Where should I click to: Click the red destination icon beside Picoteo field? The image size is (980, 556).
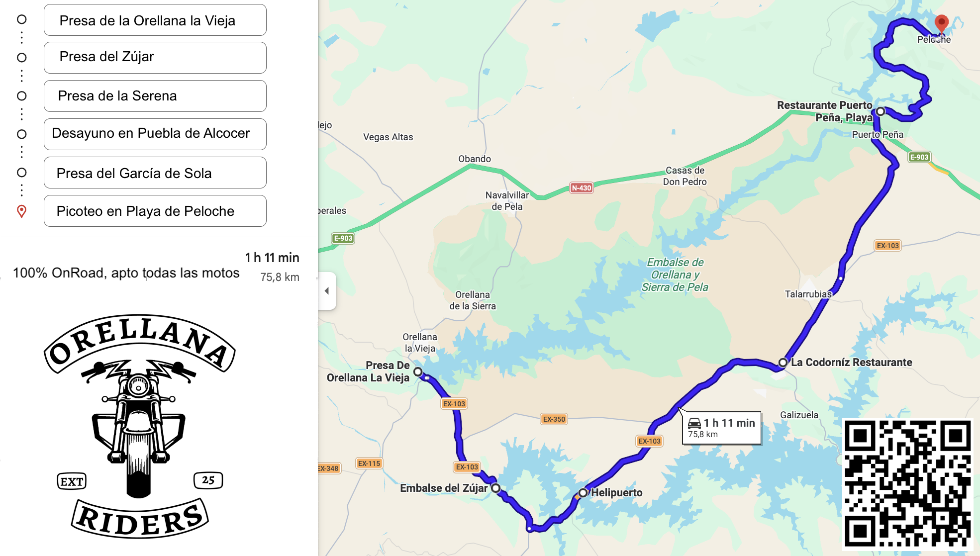click(21, 211)
